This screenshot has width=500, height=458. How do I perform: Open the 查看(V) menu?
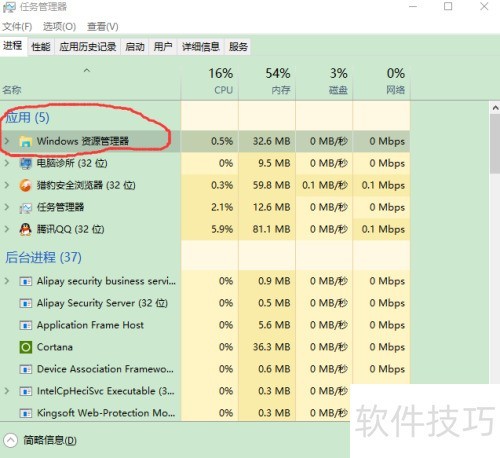coord(103,26)
